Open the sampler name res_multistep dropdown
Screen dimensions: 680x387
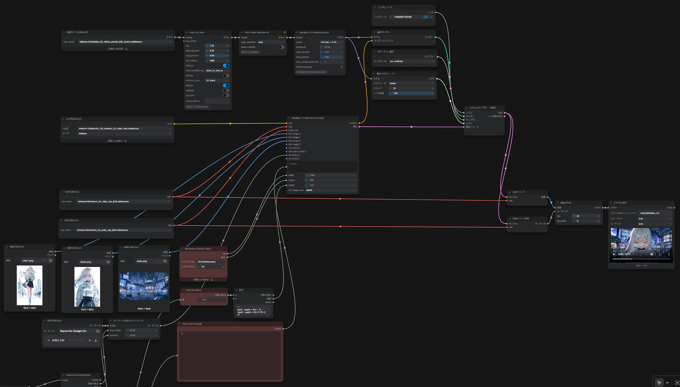[x=412, y=61]
